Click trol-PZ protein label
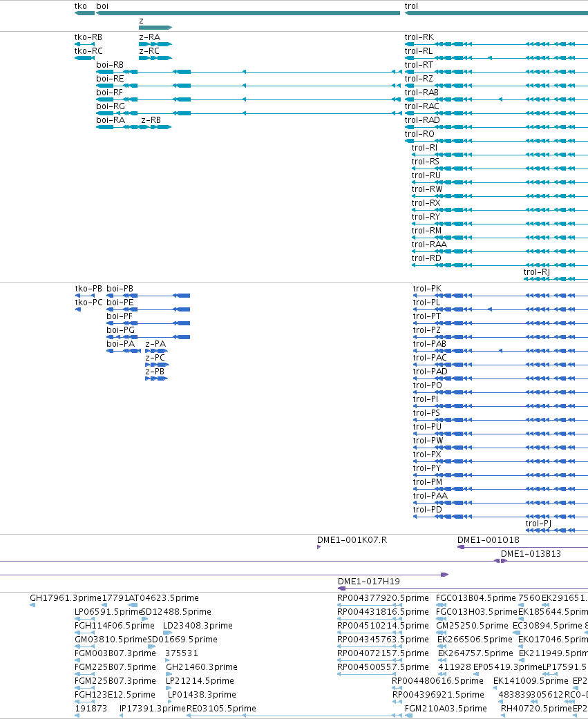This screenshot has height=719, width=588. click(426, 330)
